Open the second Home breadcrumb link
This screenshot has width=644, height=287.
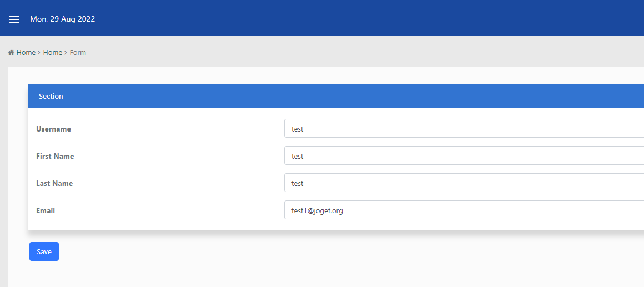pos(53,53)
